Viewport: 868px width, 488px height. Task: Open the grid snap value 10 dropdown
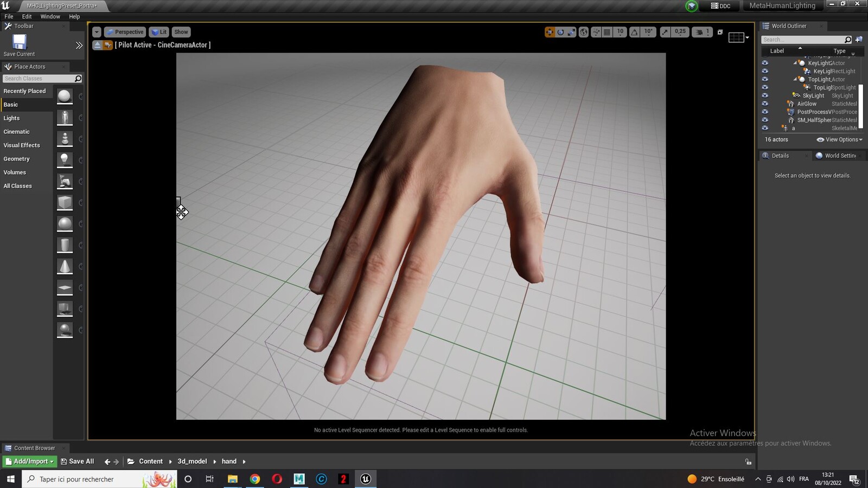click(620, 32)
